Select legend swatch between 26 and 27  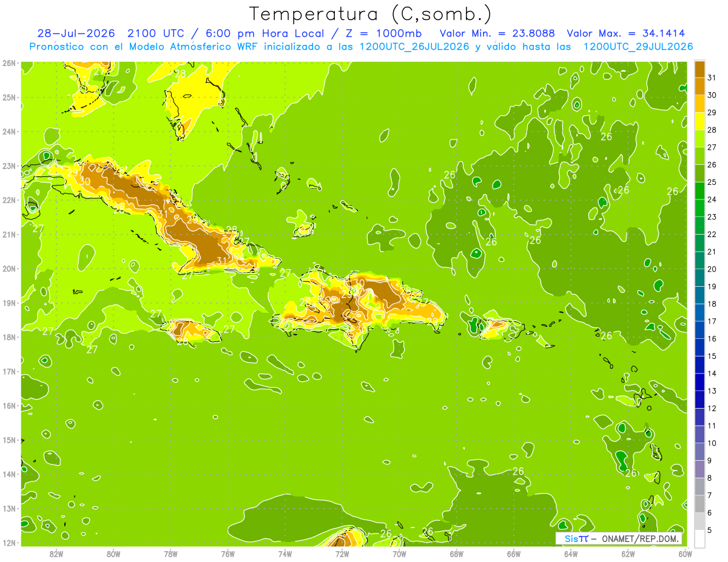(699, 156)
